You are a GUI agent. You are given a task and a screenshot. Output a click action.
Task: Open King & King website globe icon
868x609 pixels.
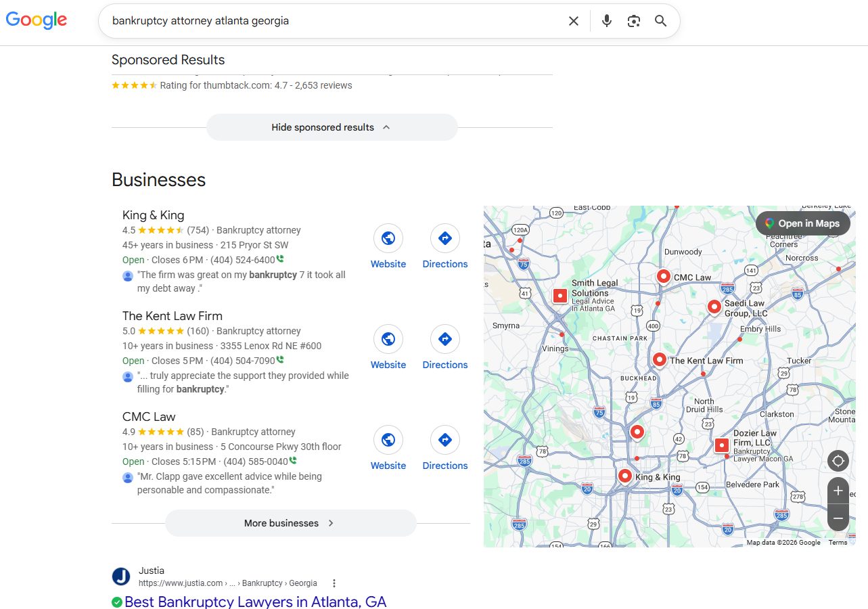coord(388,238)
